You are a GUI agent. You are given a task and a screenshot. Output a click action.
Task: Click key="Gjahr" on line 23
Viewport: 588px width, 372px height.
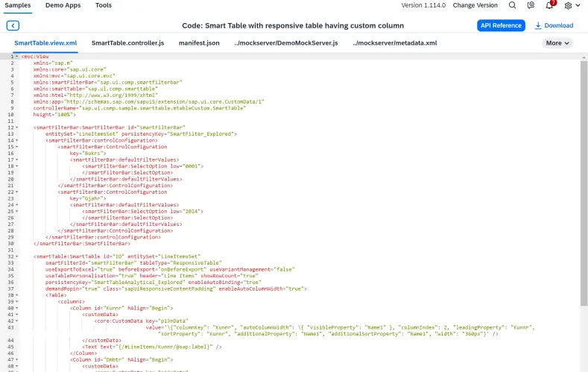pos(88,199)
